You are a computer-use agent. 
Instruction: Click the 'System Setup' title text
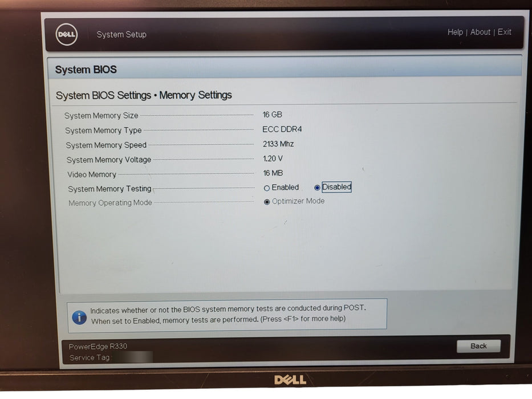[121, 35]
